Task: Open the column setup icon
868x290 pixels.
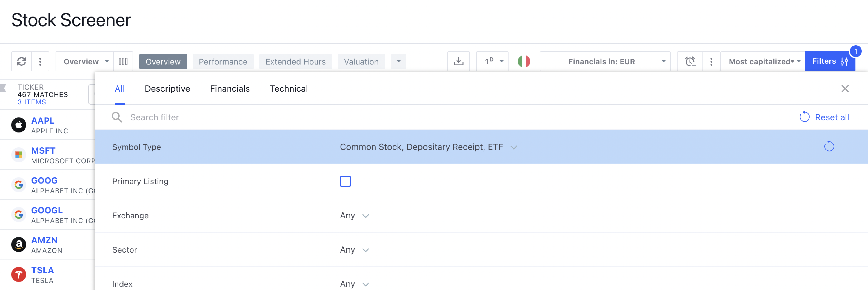Action: coord(123,62)
